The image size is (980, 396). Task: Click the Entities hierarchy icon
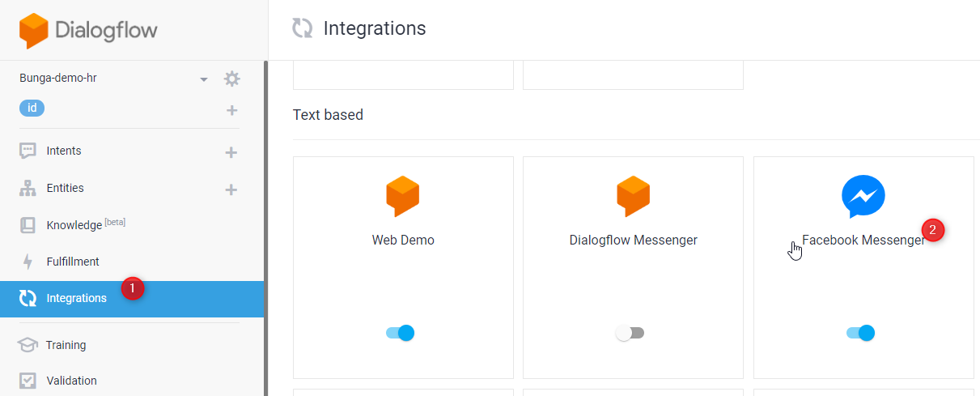pos(28,189)
